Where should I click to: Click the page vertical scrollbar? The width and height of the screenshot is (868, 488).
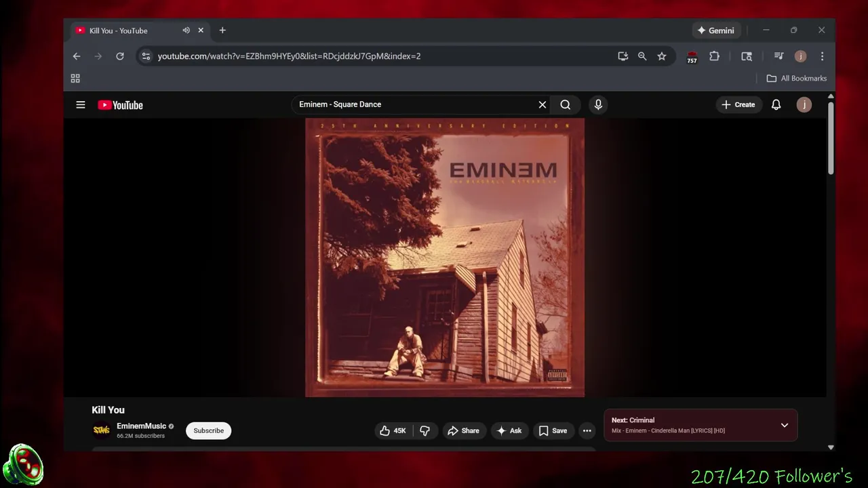831,139
